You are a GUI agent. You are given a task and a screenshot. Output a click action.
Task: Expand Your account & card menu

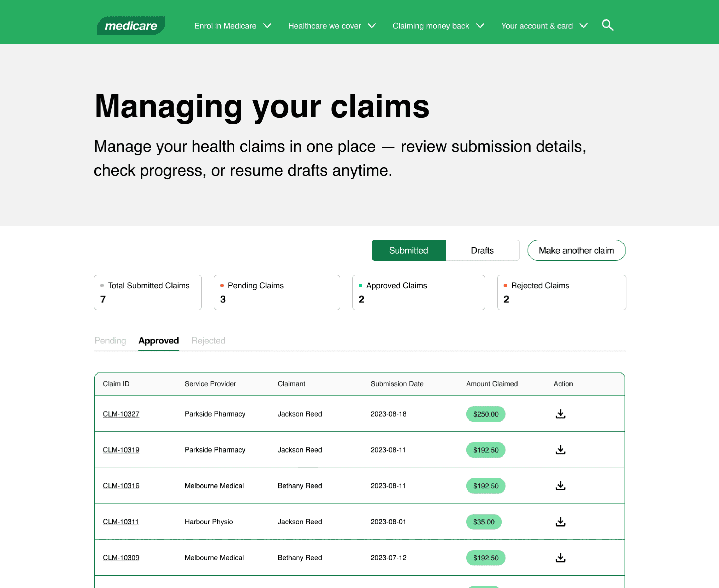(x=544, y=26)
